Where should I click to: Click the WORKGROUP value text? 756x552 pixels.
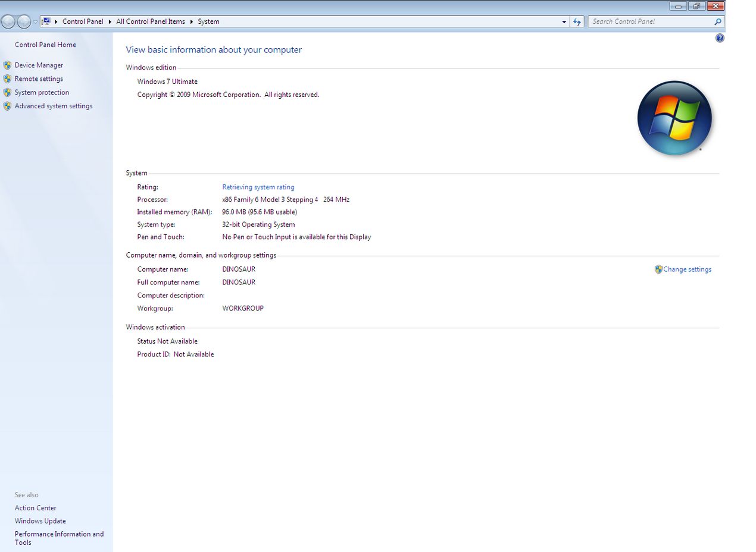(243, 308)
